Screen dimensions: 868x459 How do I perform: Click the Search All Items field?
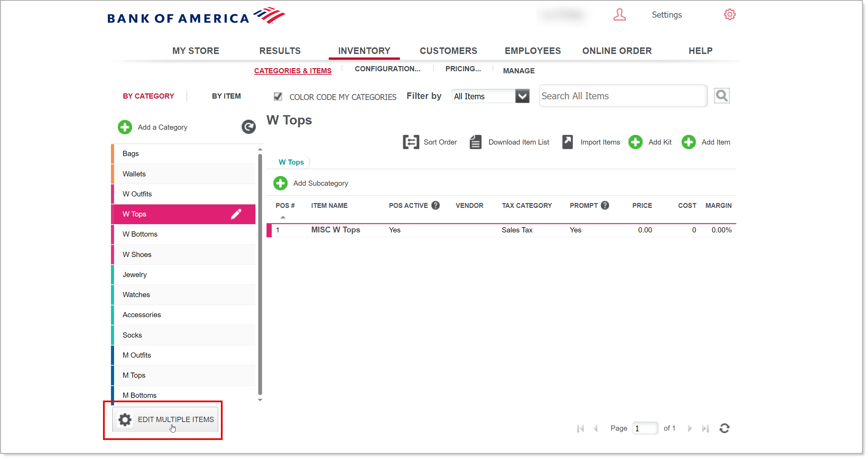point(623,96)
